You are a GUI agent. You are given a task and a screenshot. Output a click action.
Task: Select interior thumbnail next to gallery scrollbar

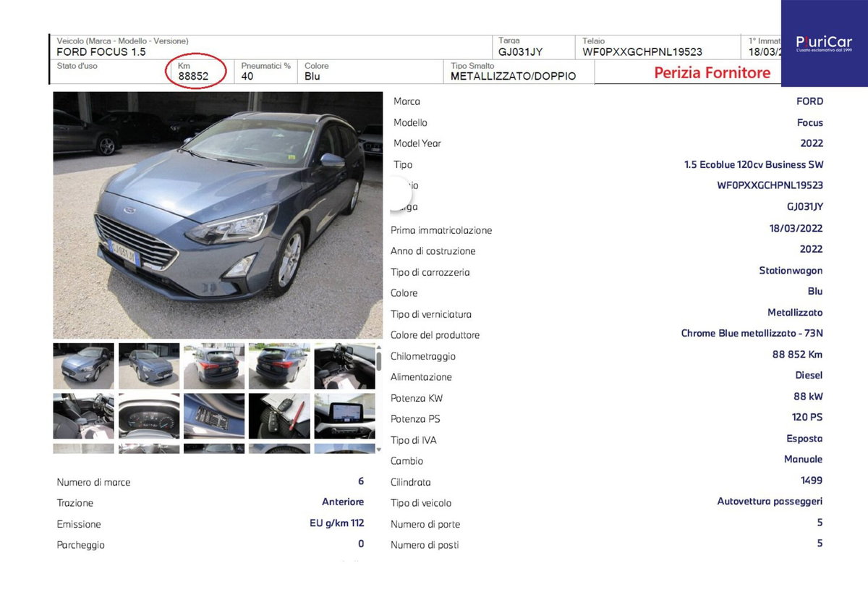pyautogui.click(x=344, y=366)
